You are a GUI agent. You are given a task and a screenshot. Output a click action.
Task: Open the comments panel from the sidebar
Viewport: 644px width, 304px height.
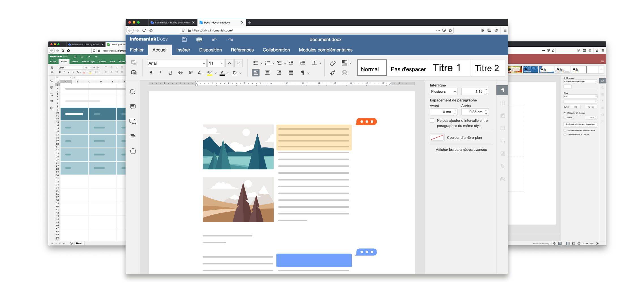click(133, 107)
